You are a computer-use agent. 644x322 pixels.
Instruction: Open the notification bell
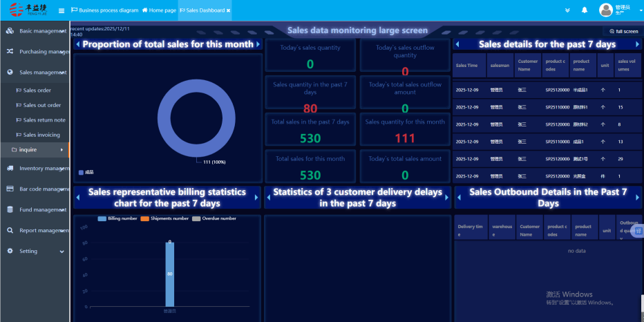pyautogui.click(x=584, y=10)
